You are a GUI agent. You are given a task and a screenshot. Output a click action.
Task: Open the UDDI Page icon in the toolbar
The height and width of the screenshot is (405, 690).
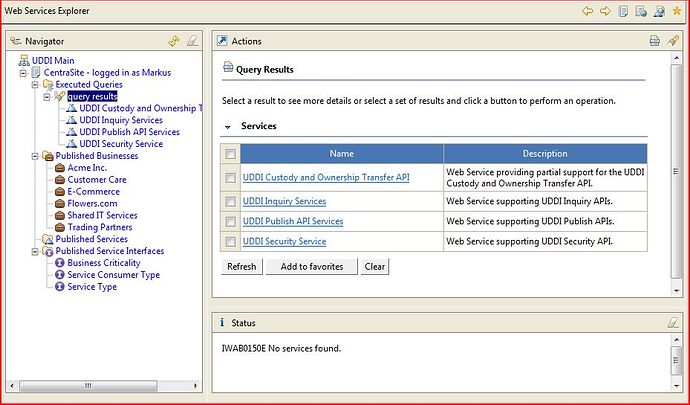click(x=623, y=11)
